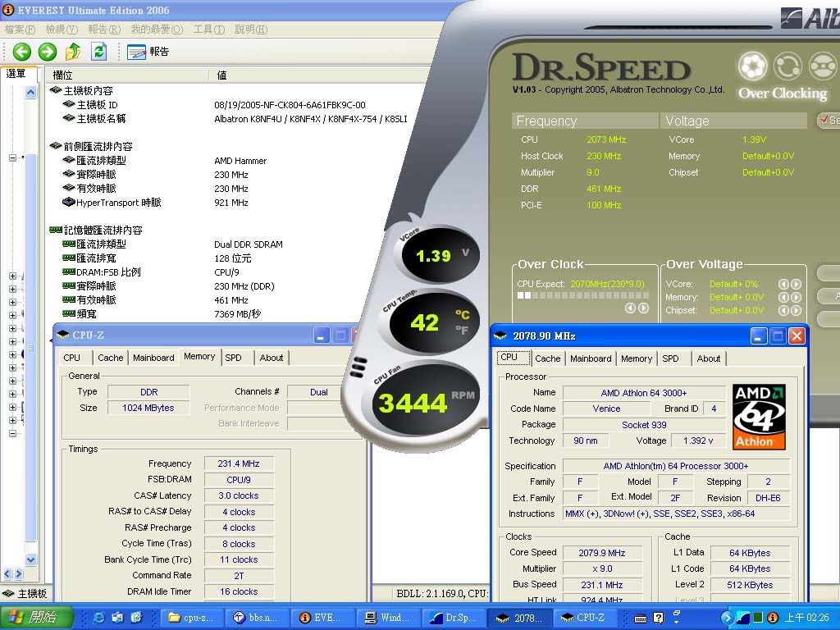Select the Over Clocking mode icon
Screen dimensions: 840x630
point(752,66)
